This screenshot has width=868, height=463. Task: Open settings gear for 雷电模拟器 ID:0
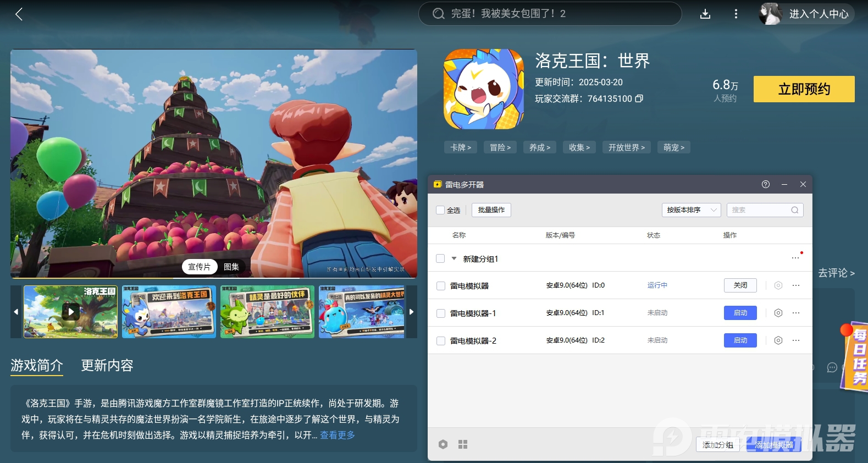(x=778, y=285)
